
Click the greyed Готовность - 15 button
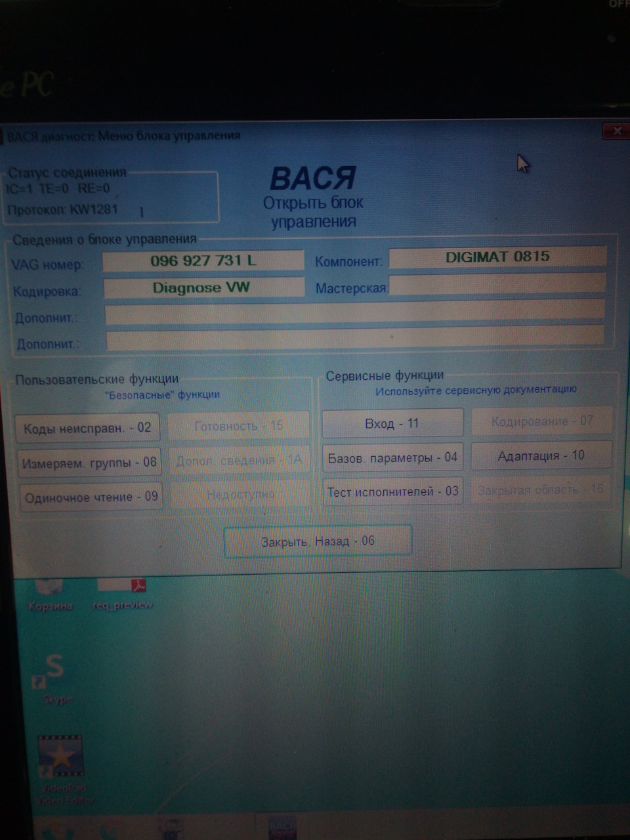click(x=238, y=426)
